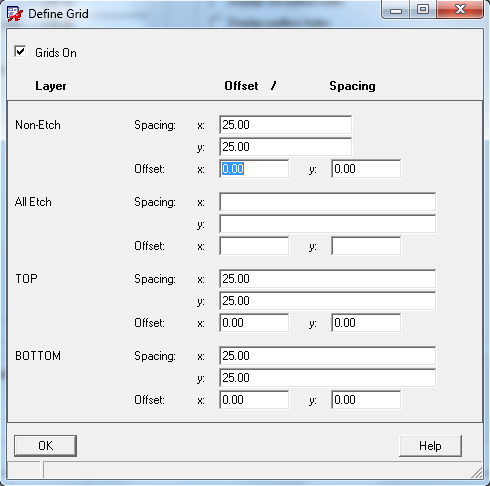The image size is (490, 486).
Task: Click the All Etch Spacing x field
Action: pyautogui.click(x=328, y=202)
